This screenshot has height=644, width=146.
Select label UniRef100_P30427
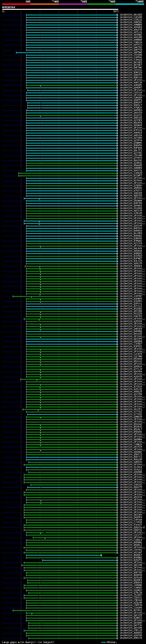131,525
